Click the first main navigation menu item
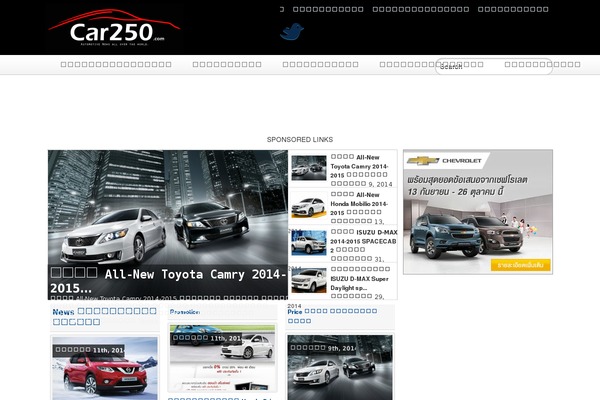 (116, 64)
